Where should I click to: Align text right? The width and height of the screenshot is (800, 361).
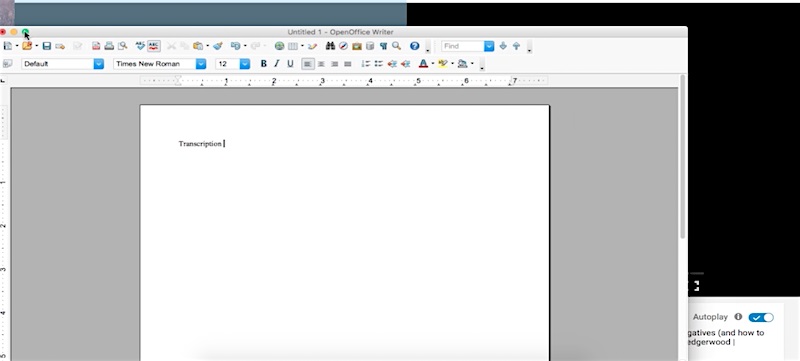334,64
